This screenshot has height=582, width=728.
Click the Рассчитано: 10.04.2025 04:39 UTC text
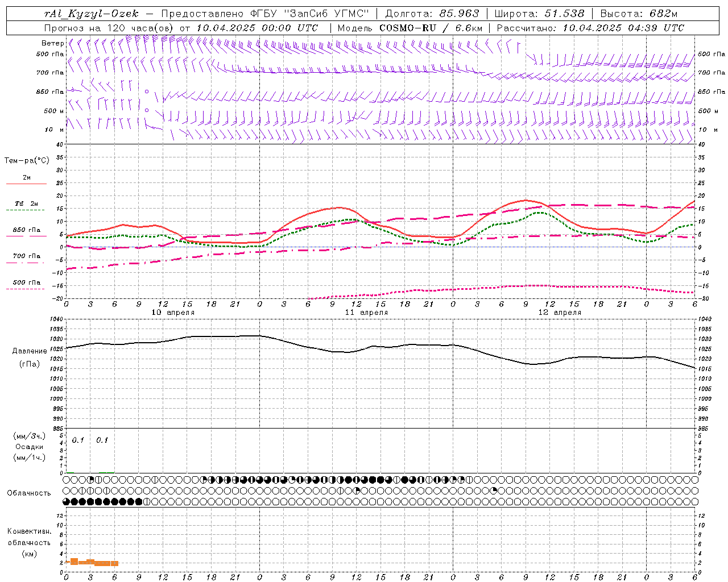click(x=590, y=28)
